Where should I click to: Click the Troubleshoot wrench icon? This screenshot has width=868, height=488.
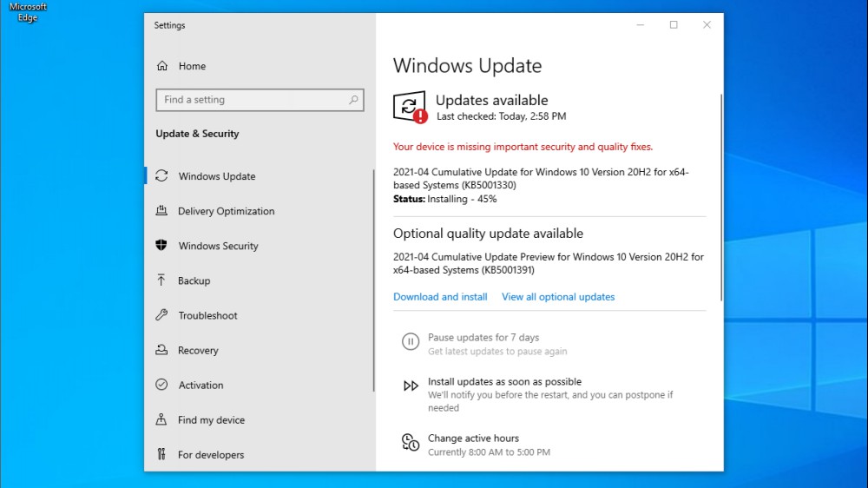(161, 315)
